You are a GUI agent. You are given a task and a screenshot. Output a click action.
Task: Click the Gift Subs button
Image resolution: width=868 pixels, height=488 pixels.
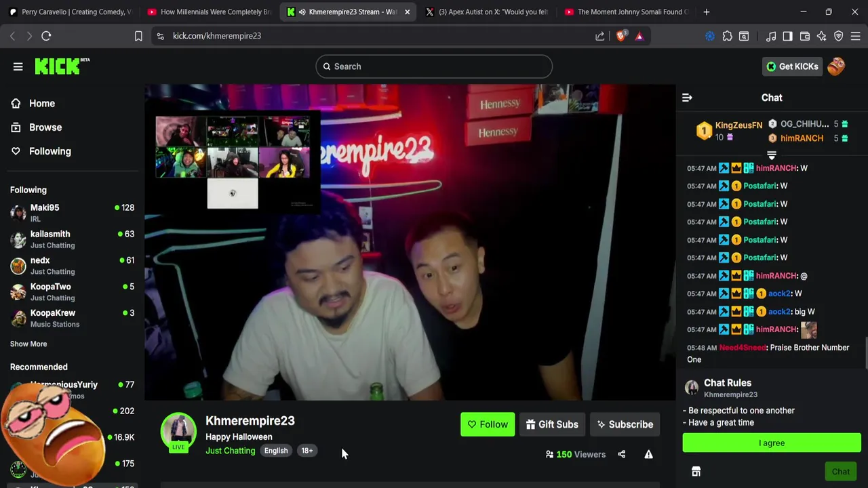tap(552, 424)
